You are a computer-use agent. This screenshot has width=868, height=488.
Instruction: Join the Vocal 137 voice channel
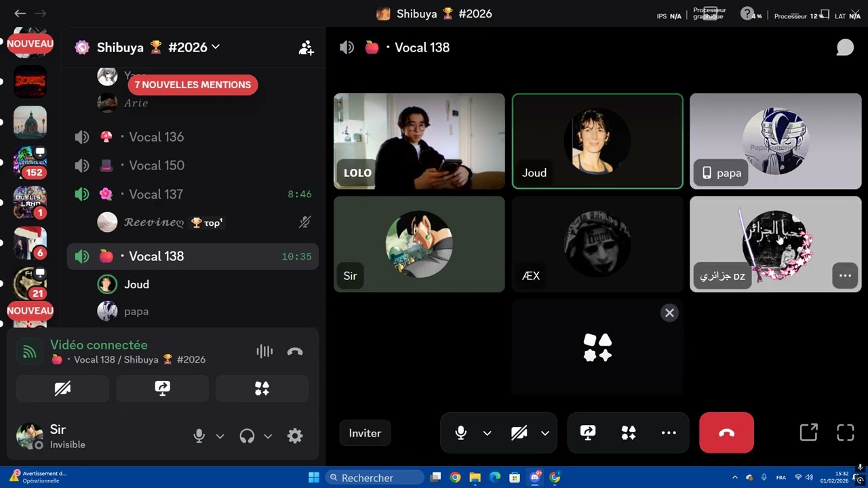[x=193, y=195]
